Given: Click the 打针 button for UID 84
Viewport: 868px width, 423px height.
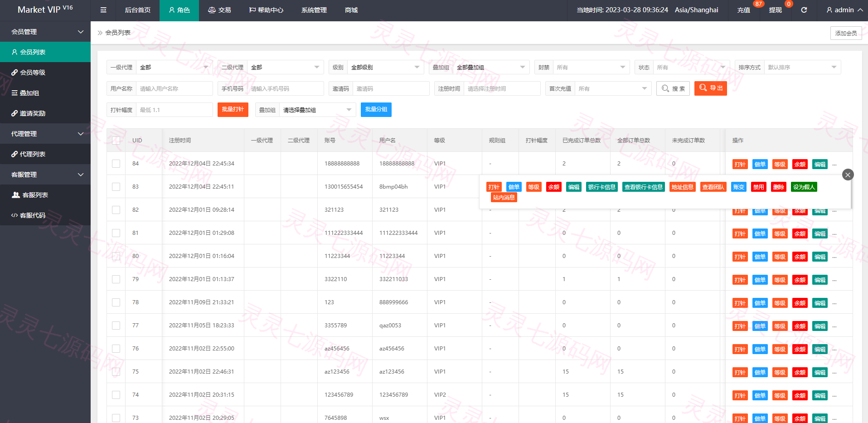Looking at the screenshot, I should pyautogui.click(x=740, y=165).
